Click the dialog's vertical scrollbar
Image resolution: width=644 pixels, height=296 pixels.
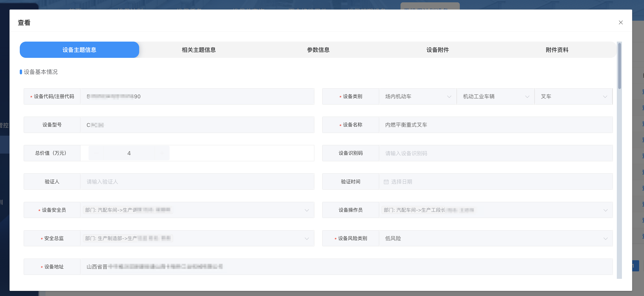[x=619, y=66]
